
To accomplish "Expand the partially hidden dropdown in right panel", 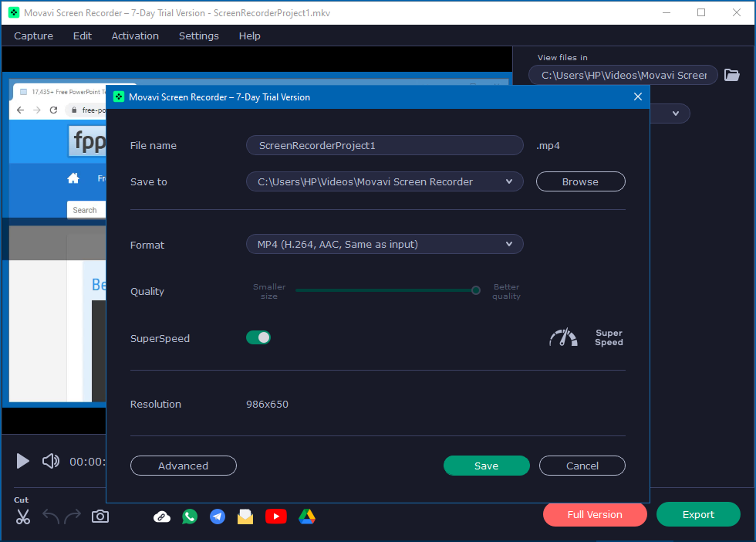I will (676, 113).
